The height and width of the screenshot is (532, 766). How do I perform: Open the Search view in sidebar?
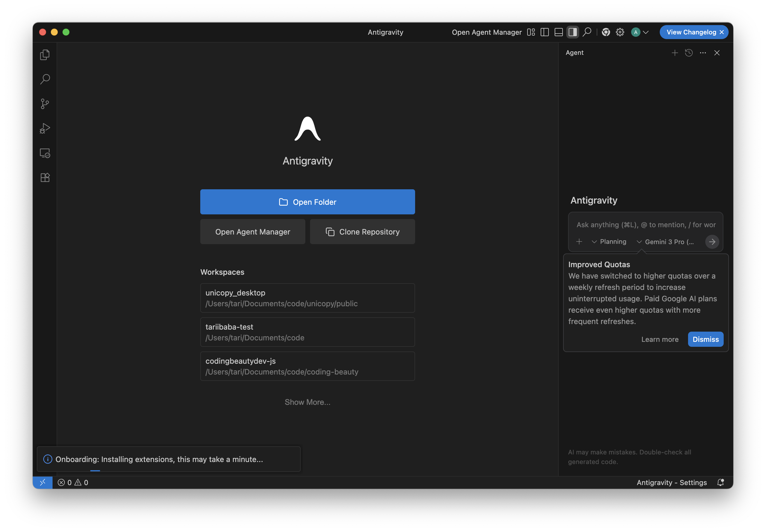[x=45, y=79]
